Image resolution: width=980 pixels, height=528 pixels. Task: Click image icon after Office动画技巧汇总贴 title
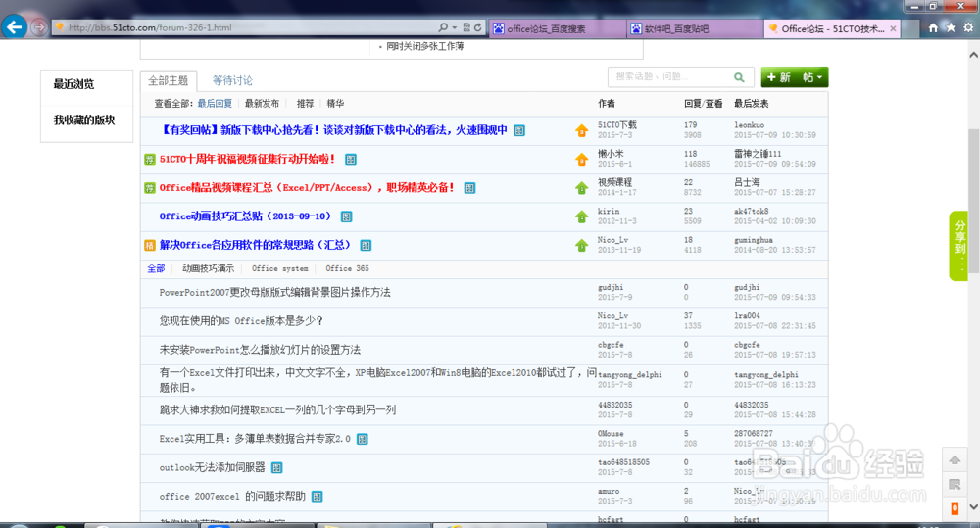pos(346,216)
